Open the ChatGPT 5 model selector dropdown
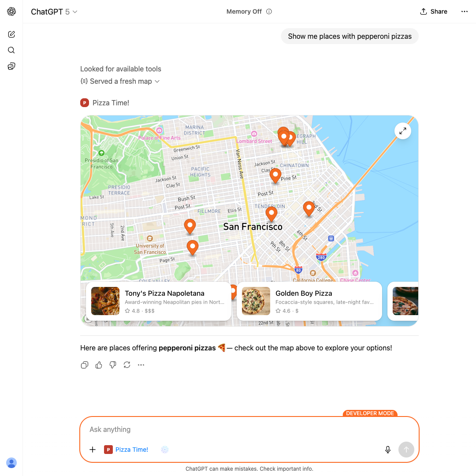Viewport: 476px width, 476px height. tap(54, 12)
